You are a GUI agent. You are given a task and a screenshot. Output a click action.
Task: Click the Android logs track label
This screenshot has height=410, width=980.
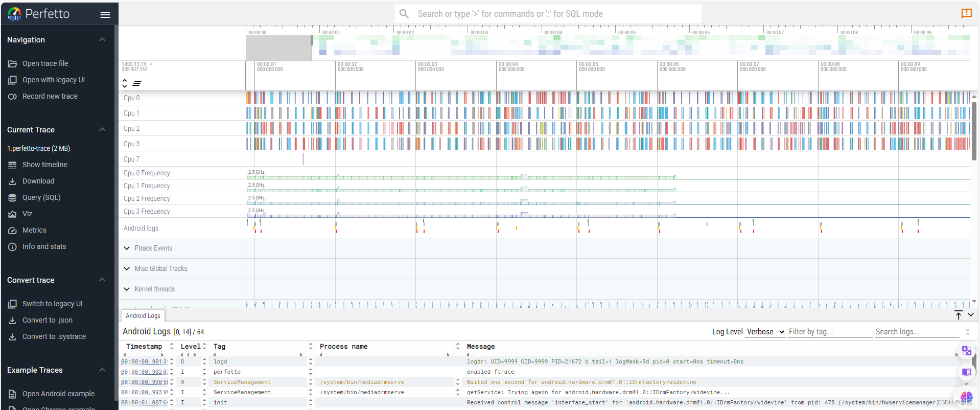click(x=141, y=229)
